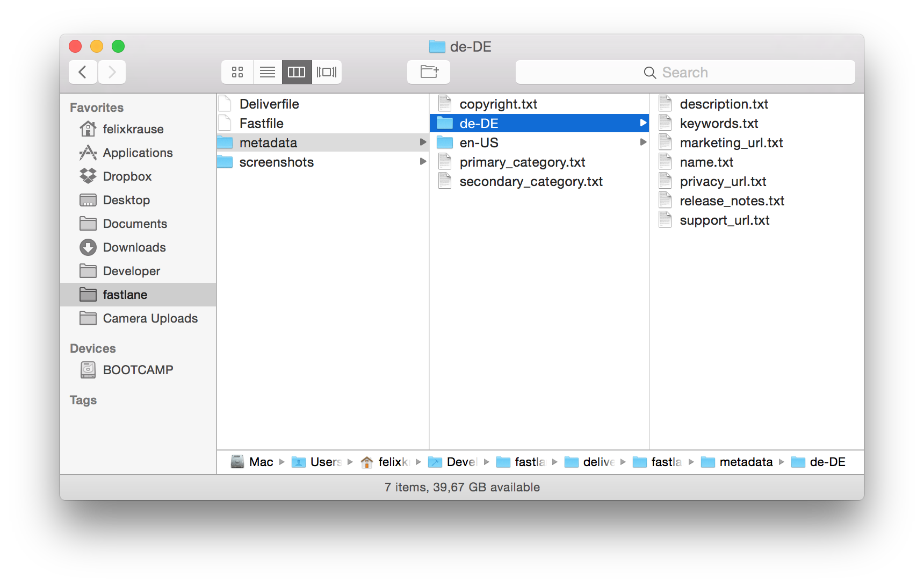The width and height of the screenshot is (924, 586).
Task: Select the column view button
Action: [x=297, y=72]
